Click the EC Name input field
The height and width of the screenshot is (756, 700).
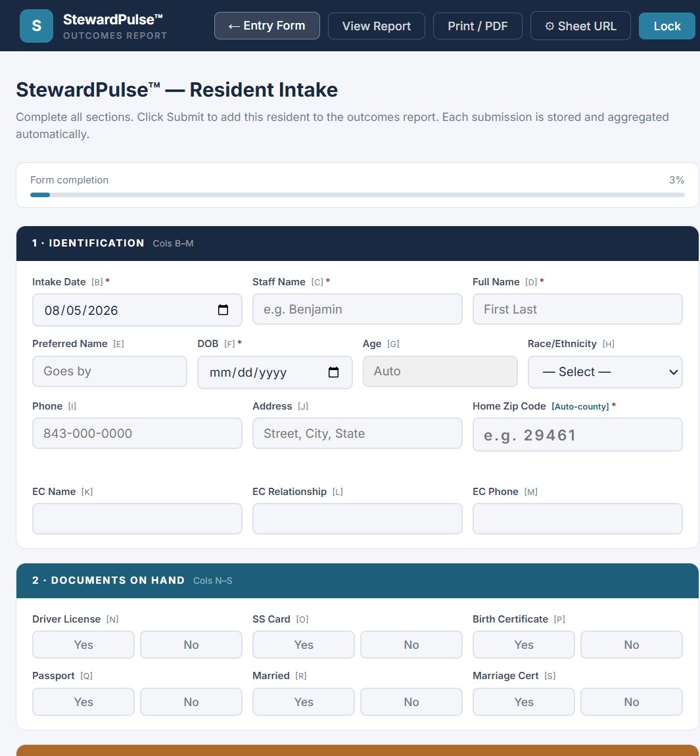(137, 519)
